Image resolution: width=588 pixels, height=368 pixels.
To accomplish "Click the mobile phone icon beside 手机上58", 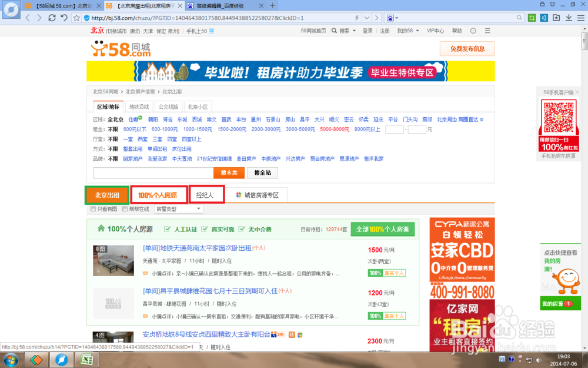I will click(212, 31).
